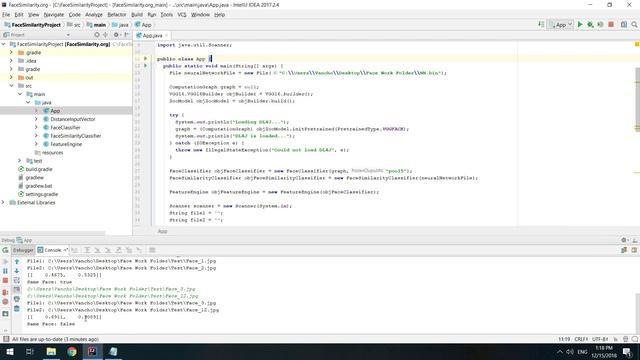Stop the running process in main toolbar
Viewport: 640px width, 360px height.
[x=611, y=24]
